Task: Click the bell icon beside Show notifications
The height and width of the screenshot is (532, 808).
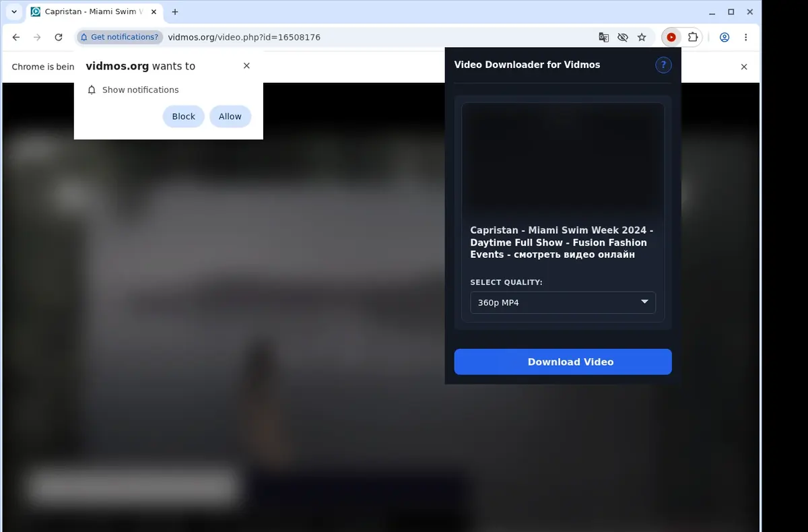Action: (92, 90)
